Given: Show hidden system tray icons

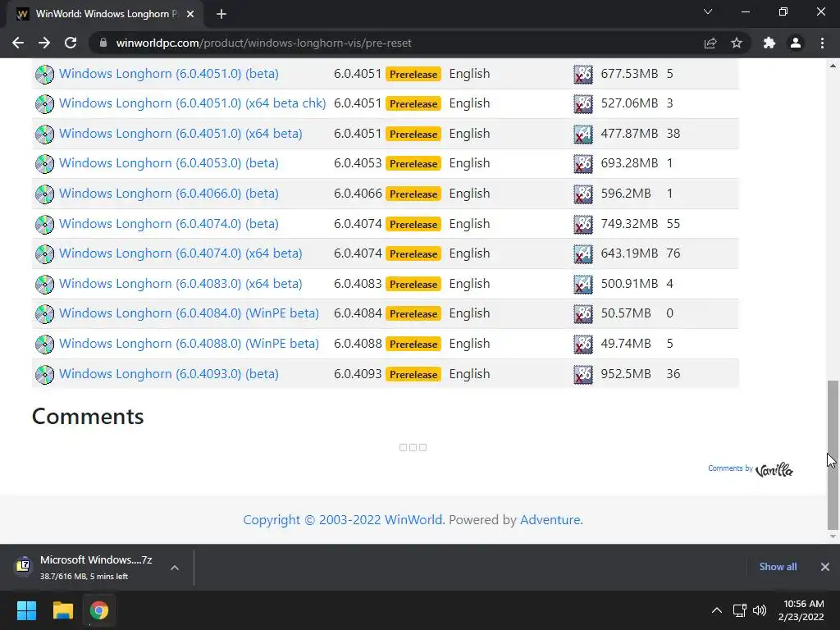Looking at the screenshot, I should (x=716, y=610).
